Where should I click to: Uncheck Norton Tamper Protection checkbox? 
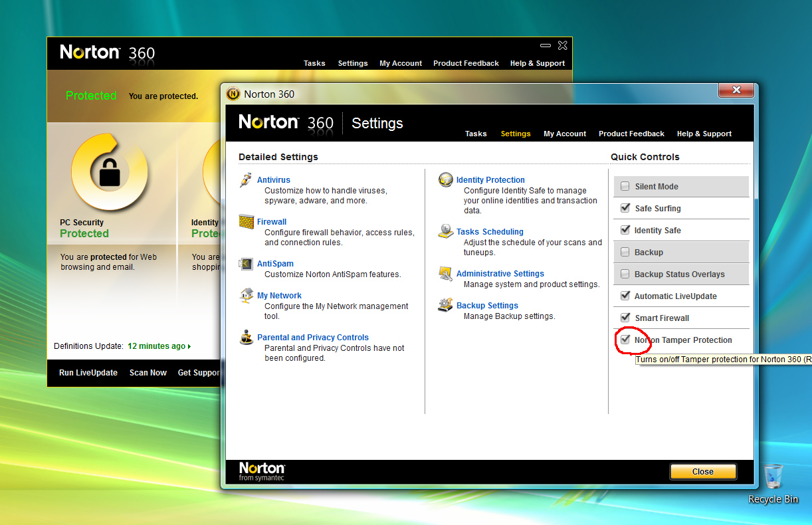click(625, 340)
